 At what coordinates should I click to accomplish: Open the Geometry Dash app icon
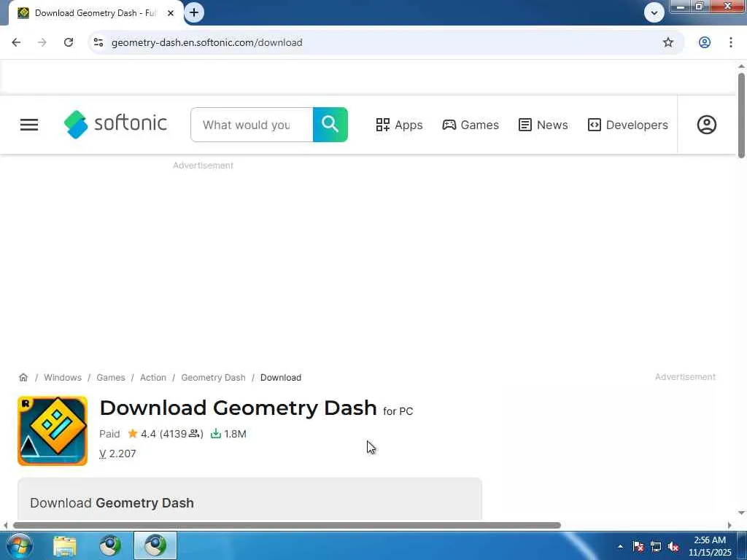(53, 431)
